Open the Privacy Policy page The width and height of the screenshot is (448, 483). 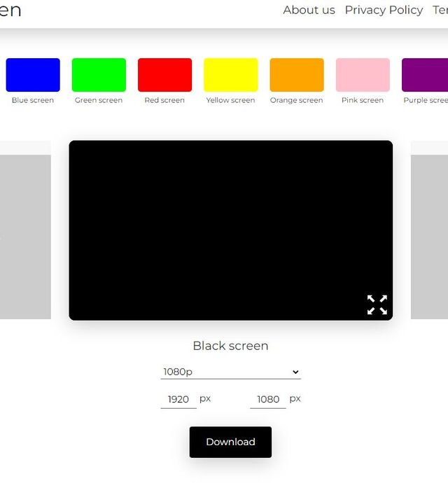point(384,10)
